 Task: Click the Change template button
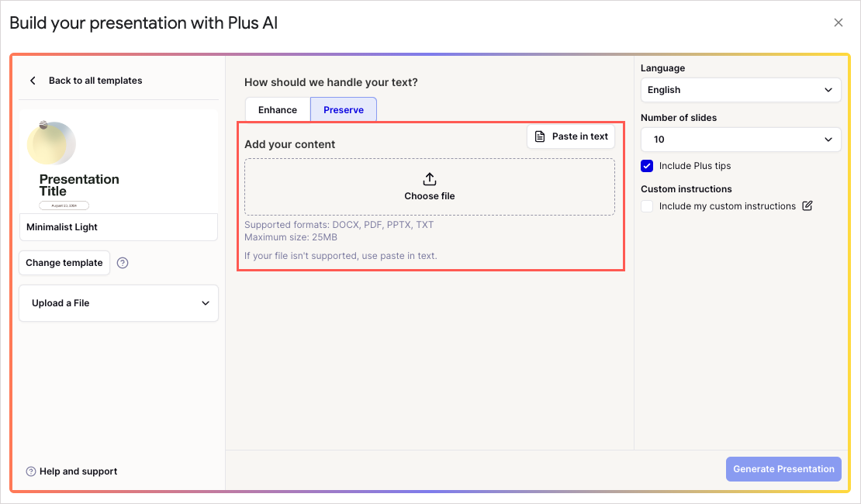tap(64, 263)
